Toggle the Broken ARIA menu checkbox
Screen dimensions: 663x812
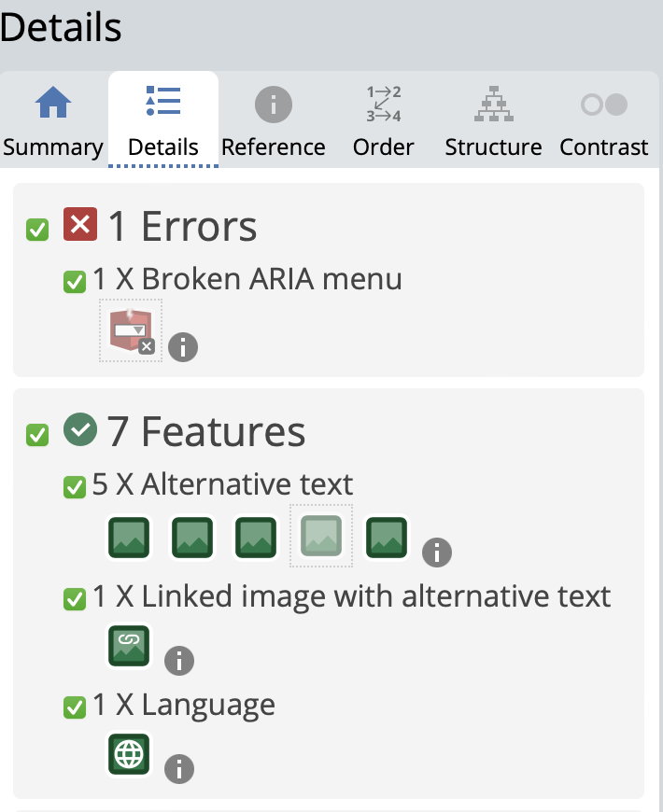click(74, 281)
